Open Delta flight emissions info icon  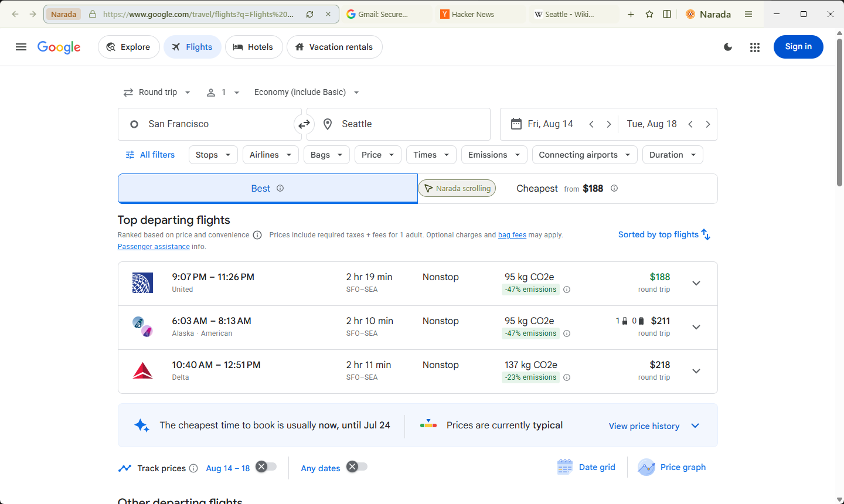pos(567,377)
